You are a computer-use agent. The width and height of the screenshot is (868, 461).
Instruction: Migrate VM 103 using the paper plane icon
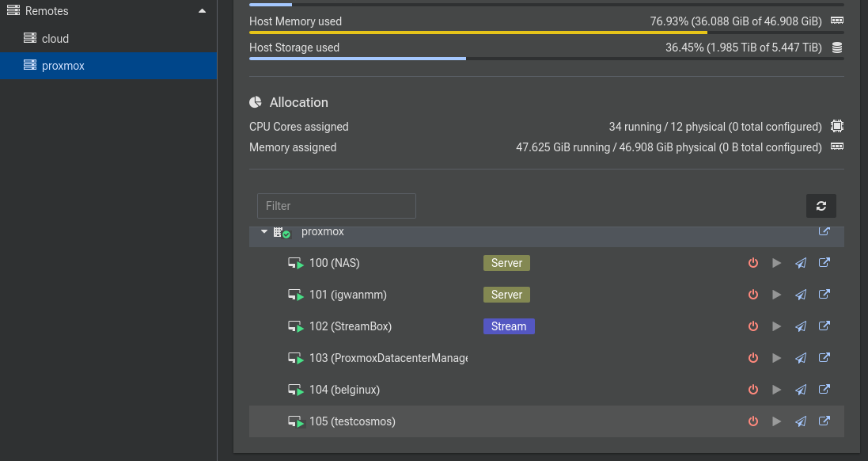coord(801,357)
